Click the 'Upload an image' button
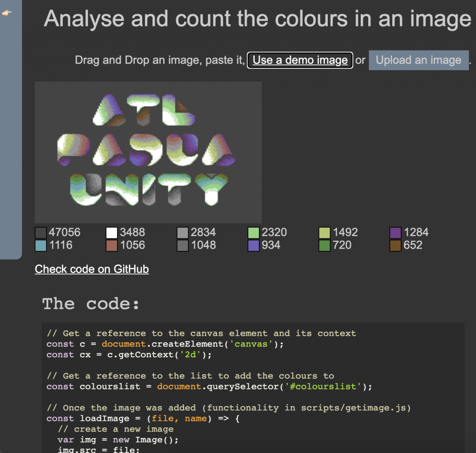 coord(419,60)
